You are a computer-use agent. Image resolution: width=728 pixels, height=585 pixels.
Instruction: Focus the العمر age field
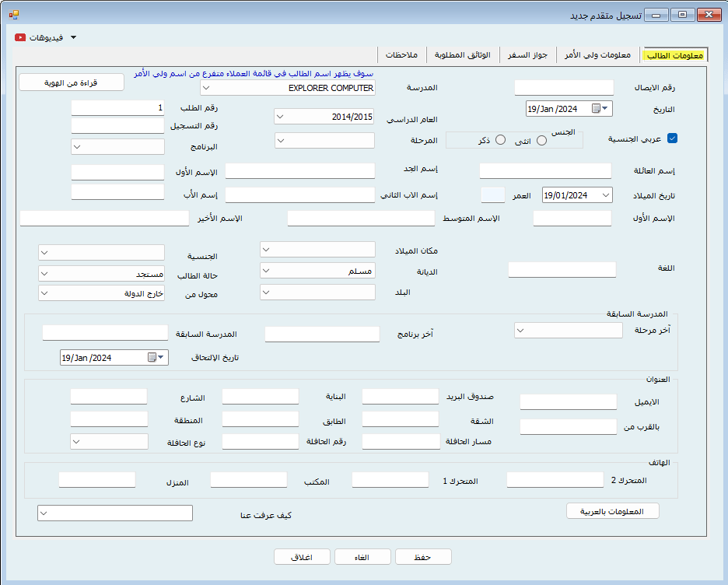coord(493,195)
